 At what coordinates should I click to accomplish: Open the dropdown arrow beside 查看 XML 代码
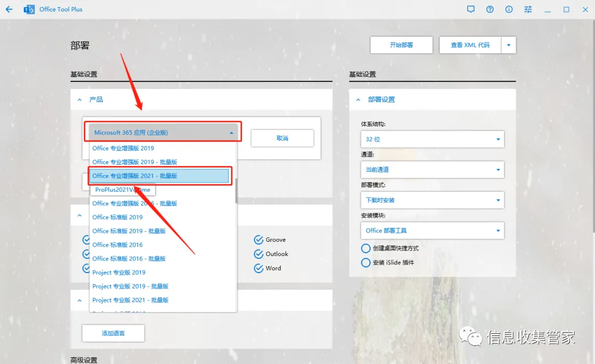coord(509,45)
